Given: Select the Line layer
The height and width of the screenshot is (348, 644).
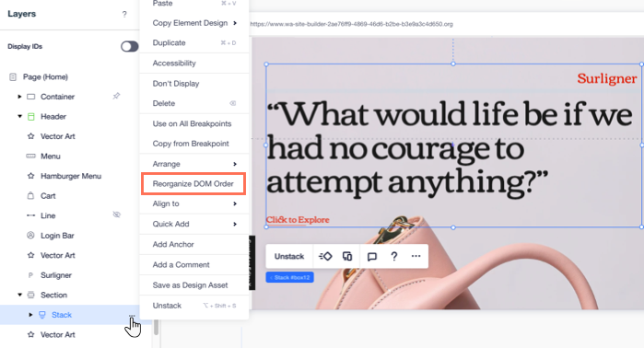Looking at the screenshot, I should pyautogui.click(x=48, y=215).
